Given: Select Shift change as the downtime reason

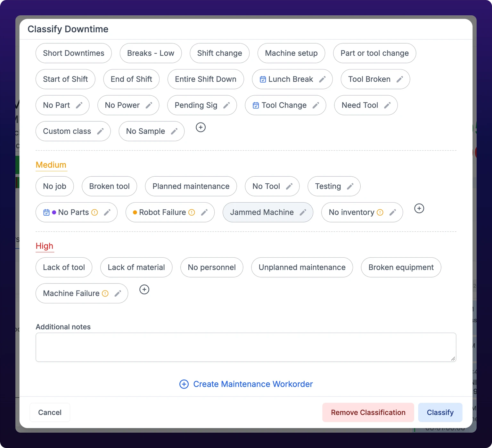Looking at the screenshot, I should point(220,53).
